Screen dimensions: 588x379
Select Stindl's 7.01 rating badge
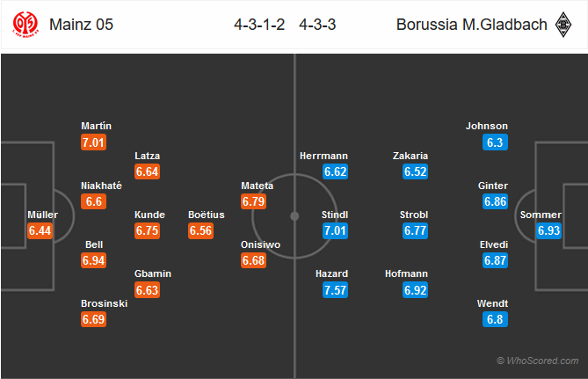coord(335,230)
